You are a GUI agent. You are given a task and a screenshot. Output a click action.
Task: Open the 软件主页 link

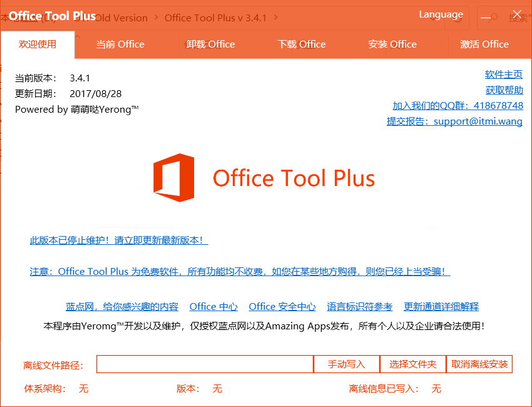point(504,75)
